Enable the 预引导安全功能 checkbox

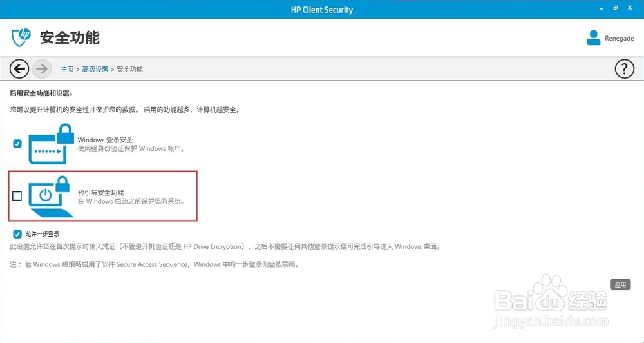click(17, 196)
